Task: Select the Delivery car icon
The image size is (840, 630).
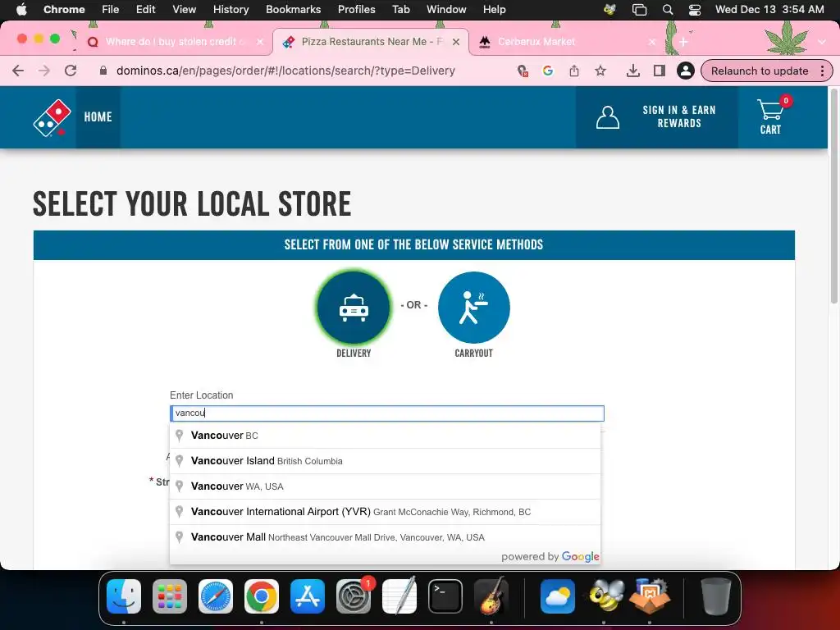Action: pyautogui.click(x=354, y=308)
